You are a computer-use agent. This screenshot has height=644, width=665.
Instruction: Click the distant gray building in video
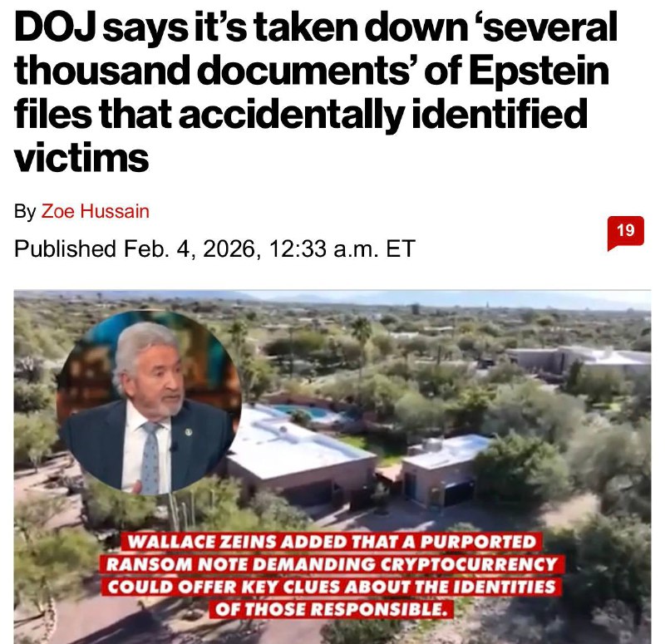coord(579,360)
